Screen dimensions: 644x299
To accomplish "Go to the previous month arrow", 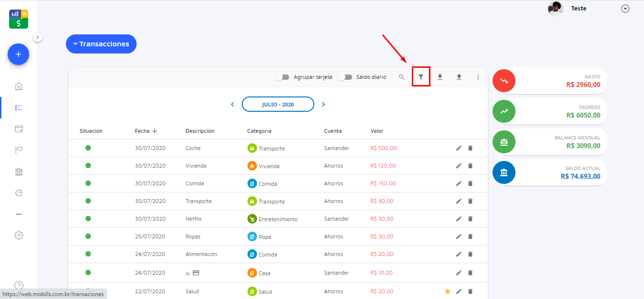I will coord(233,104).
